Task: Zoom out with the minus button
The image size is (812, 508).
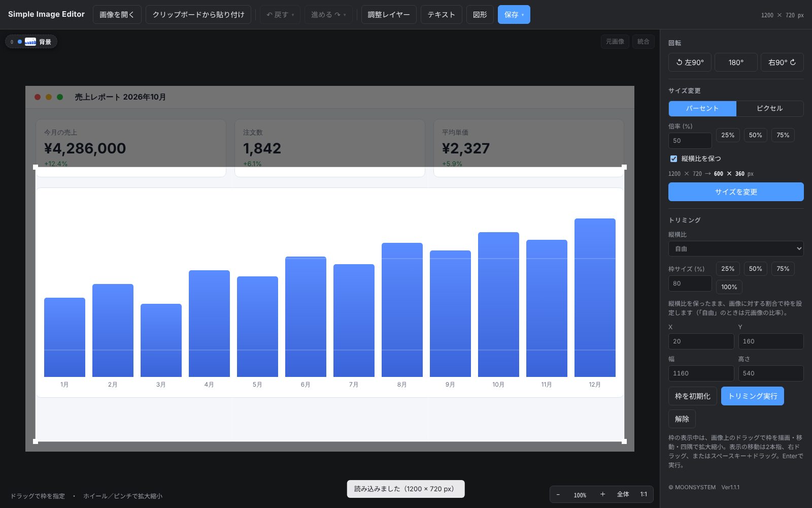Action: click(x=558, y=494)
